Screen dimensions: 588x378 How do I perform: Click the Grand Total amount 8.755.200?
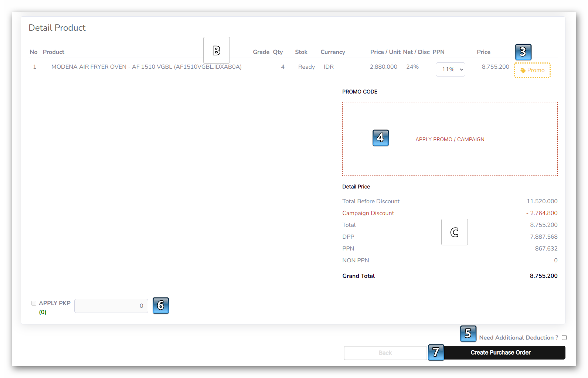click(x=543, y=276)
